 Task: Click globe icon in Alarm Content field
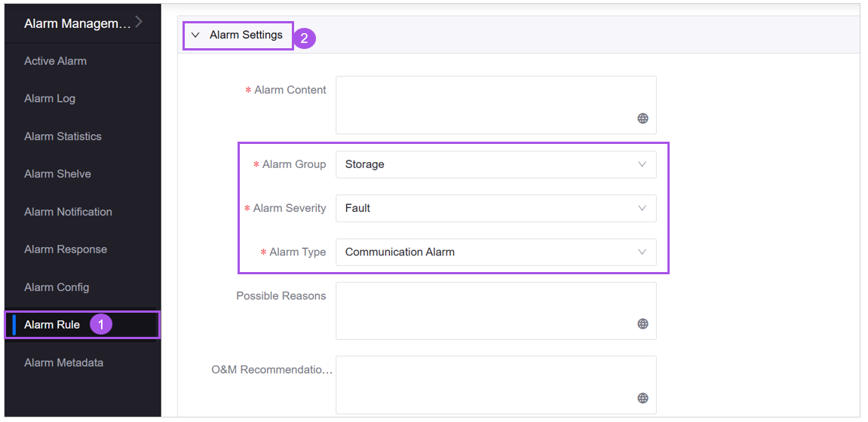click(643, 118)
